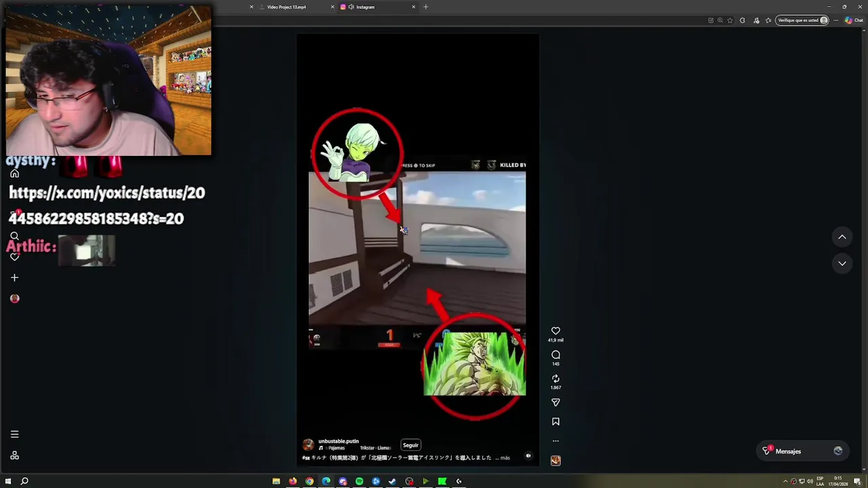Click the "145" comments count

[x=555, y=364]
